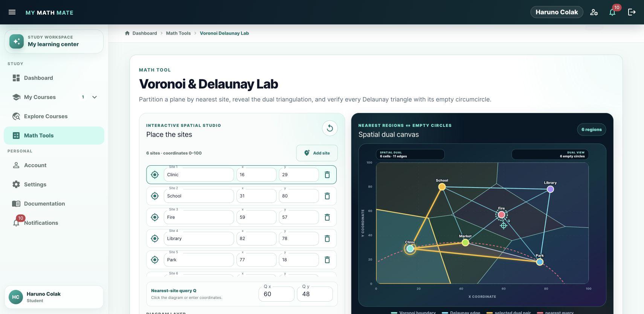Viewport: 644px width, 314px height.
Task: Delete the Library site row
Action: click(x=327, y=239)
